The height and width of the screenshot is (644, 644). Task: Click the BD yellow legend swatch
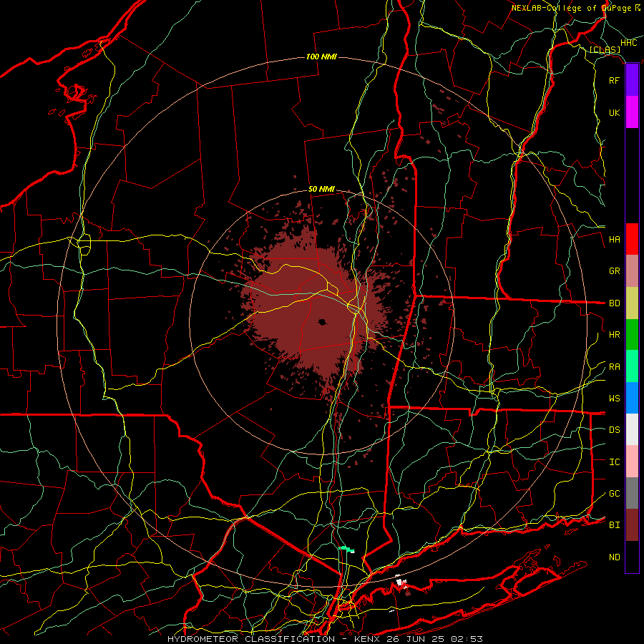click(632, 303)
